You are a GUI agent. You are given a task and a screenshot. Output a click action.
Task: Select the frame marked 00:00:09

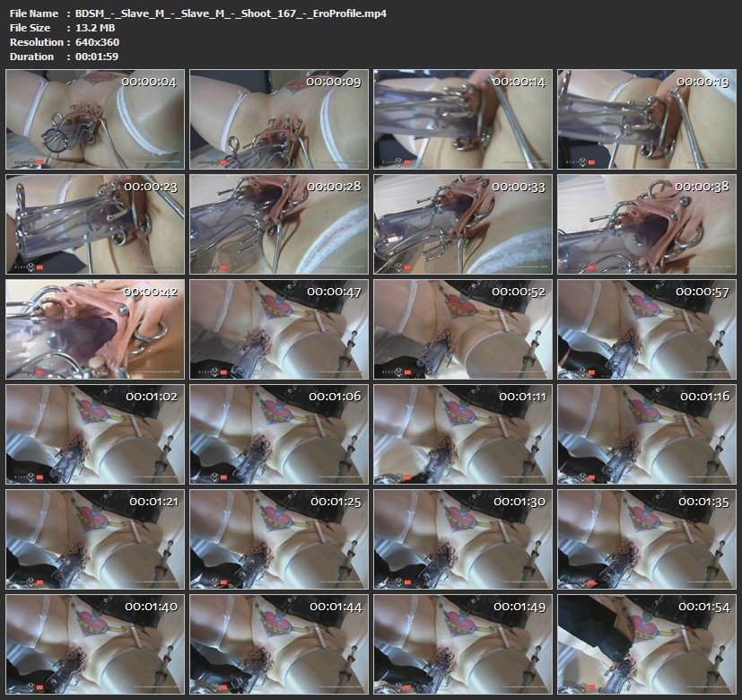[x=279, y=120]
